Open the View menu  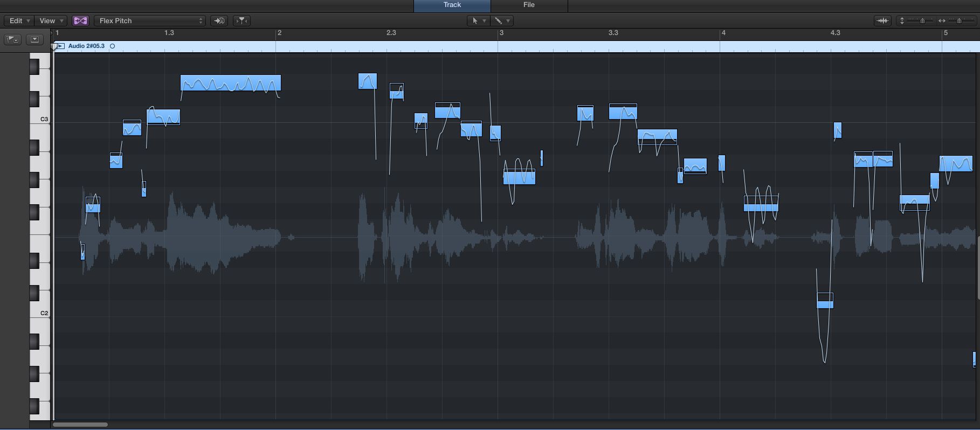pos(51,20)
